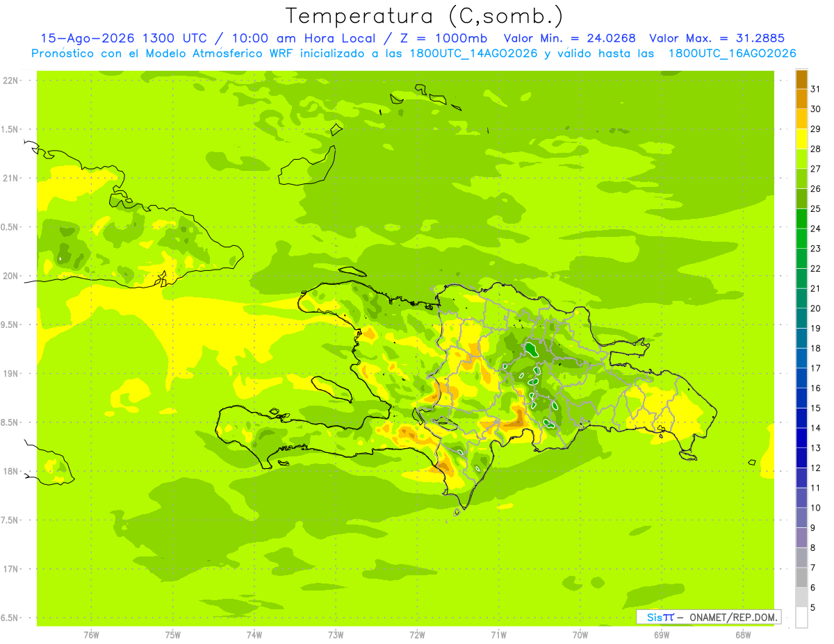
Task: Click the legend value 31
Action: tap(815, 89)
